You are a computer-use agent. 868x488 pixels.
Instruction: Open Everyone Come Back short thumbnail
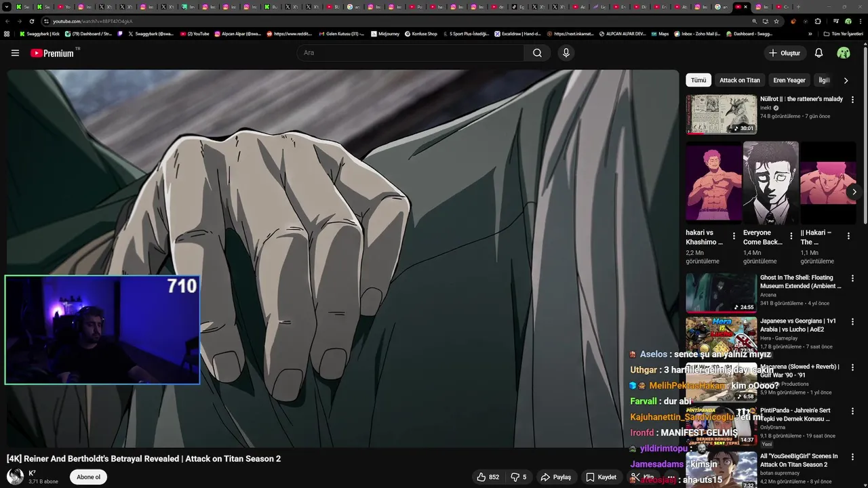[x=770, y=183]
